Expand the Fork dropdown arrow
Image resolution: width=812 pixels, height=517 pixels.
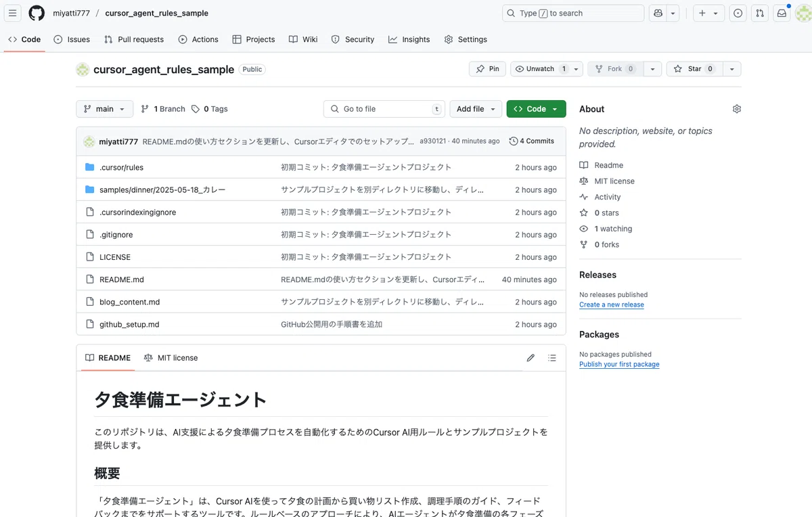(652, 69)
